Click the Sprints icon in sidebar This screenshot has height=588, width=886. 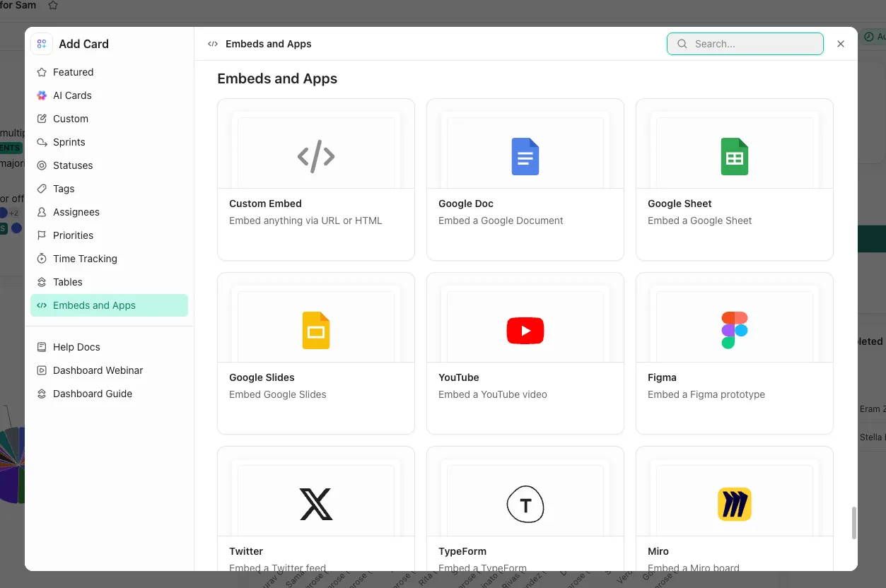[x=42, y=142]
